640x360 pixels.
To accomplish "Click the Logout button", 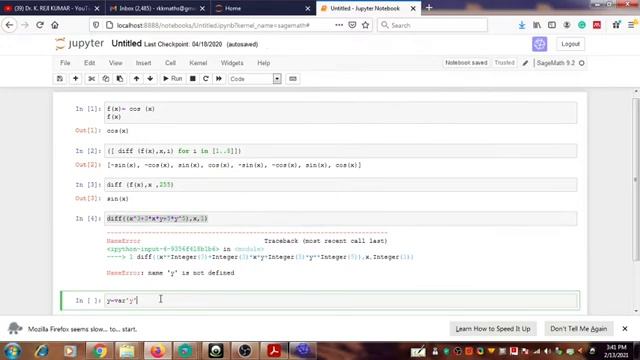I will coord(570,44).
